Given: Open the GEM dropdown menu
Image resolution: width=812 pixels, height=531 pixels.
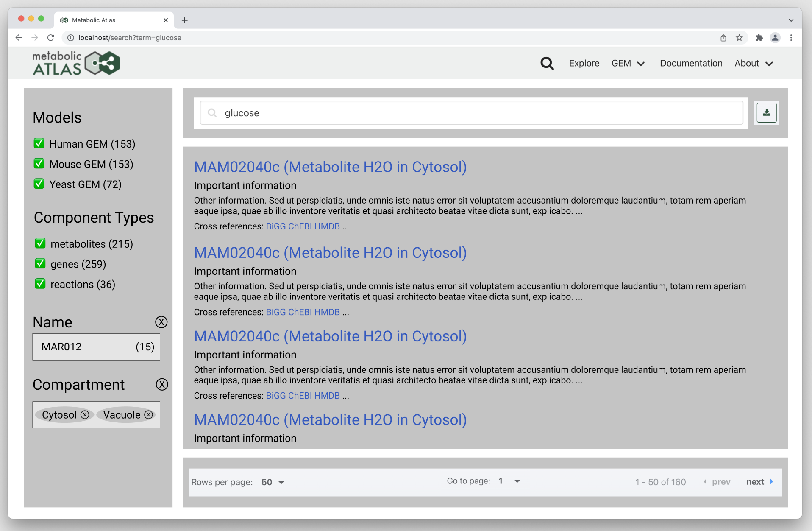Looking at the screenshot, I should (x=628, y=63).
